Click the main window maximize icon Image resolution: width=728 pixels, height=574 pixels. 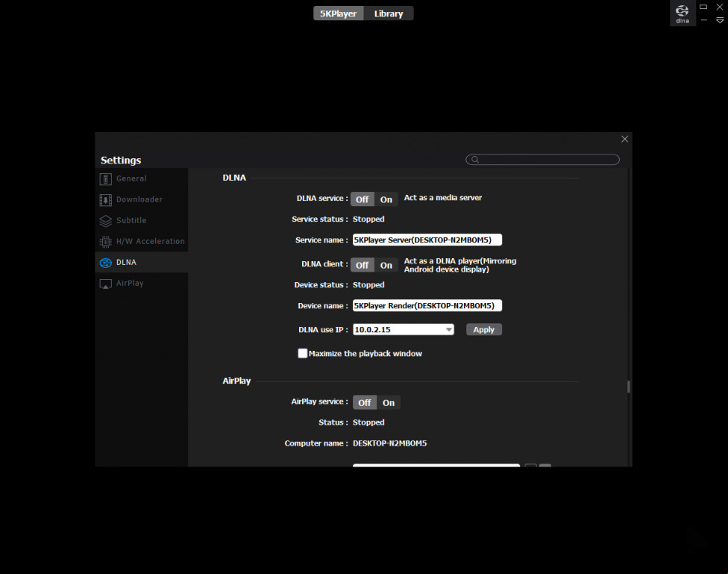[x=703, y=7]
